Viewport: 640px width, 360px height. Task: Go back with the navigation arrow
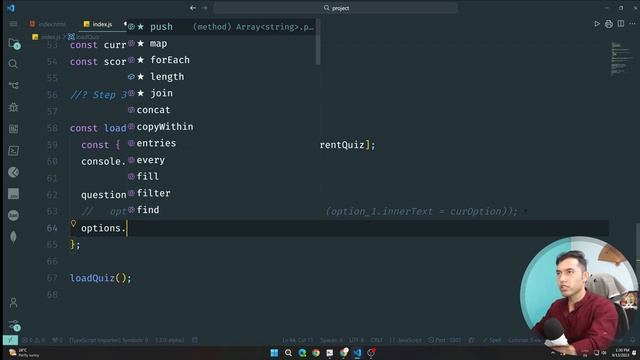coord(193,8)
